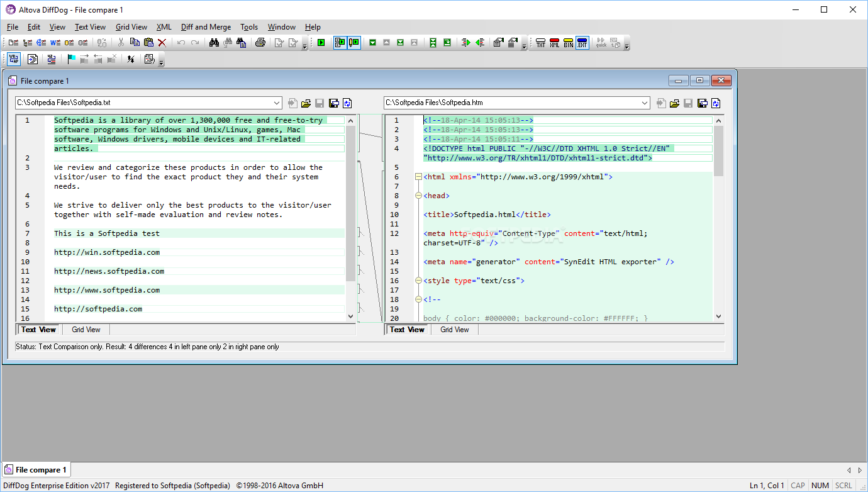Open the File menu
The height and width of the screenshot is (492, 868).
(13, 27)
